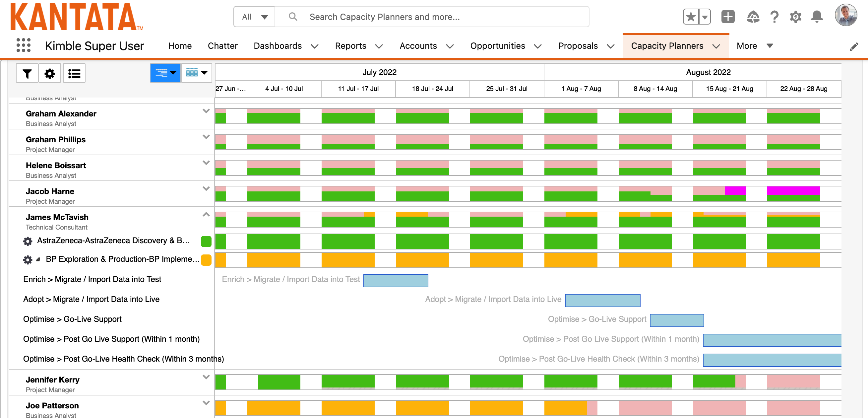The height and width of the screenshot is (418, 868).
Task: Click the BP Exploration assignment gear icon
Action: (x=28, y=259)
